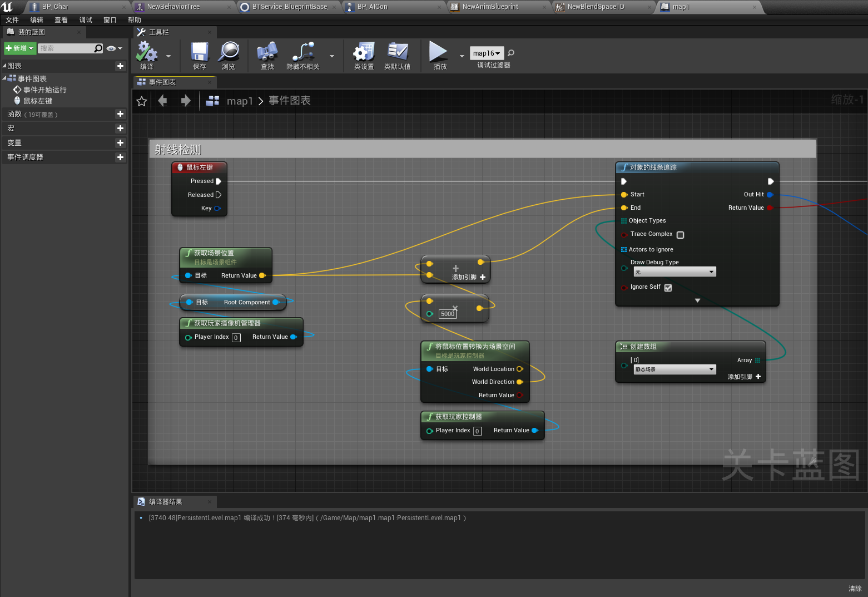Click the map1 breadcrumb link
Viewport: 868px width, 597px height.
pos(240,101)
